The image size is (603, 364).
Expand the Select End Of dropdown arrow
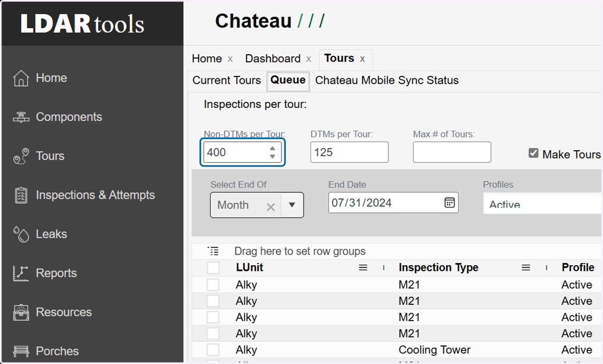[292, 205]
